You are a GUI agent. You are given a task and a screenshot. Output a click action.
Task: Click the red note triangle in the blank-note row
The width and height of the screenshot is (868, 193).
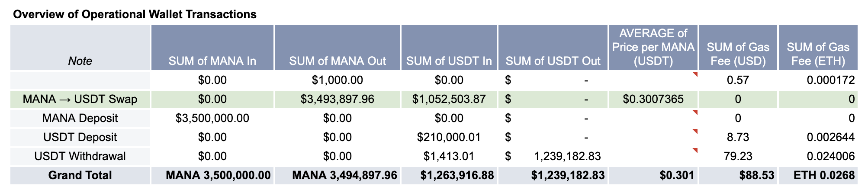(x=695, y=74)
